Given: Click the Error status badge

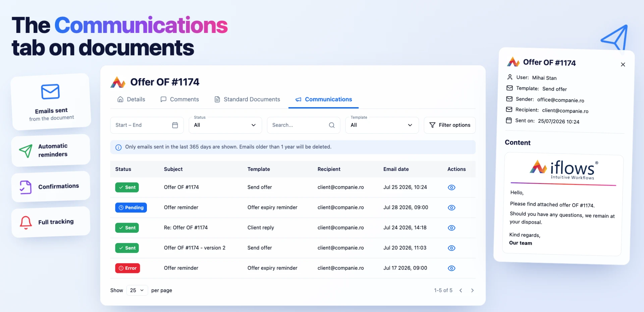Looking at the screenshot, I should [127, 268].
